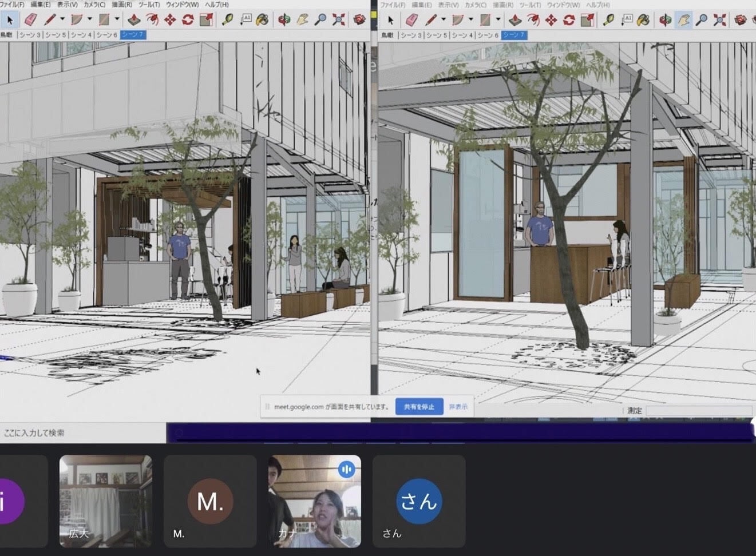Click the 共有を停止 button

[x=419, y=407]
